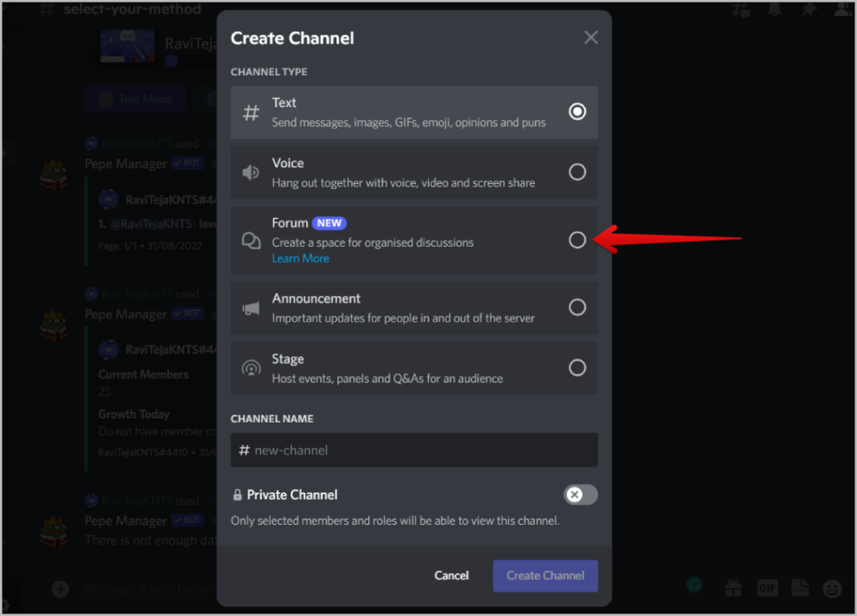Click the broadcast icon in the Stage option
This screenshot has height=616, width=857.
pyautogui.click(x=251, y=368)
